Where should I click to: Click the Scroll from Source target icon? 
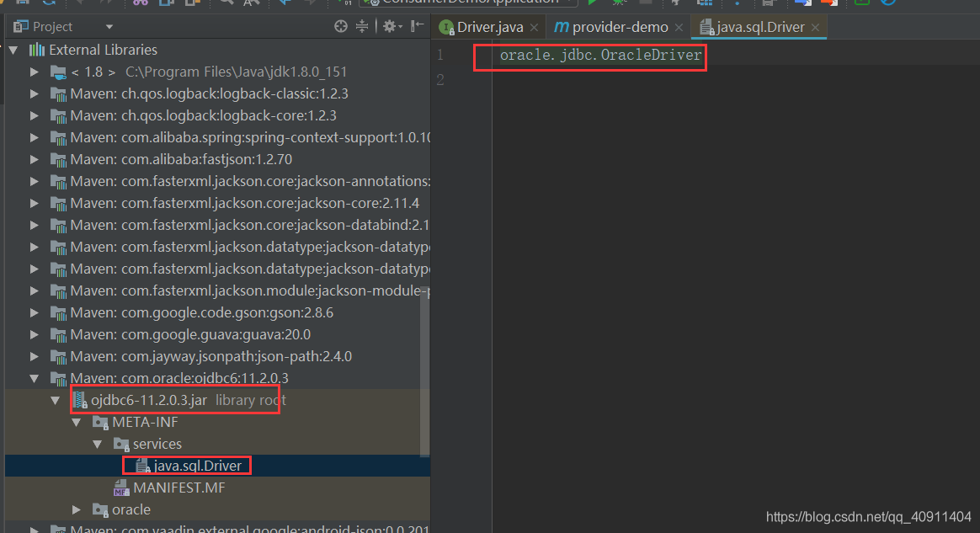(341, 26)
